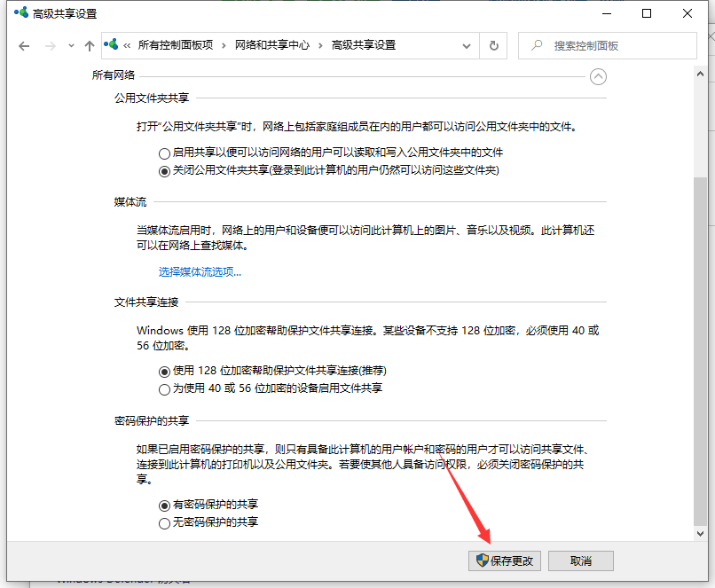Click the back navigation arrow
This screenshot has height=588, width=715.
pyautogui.click(x=24, y=45)
